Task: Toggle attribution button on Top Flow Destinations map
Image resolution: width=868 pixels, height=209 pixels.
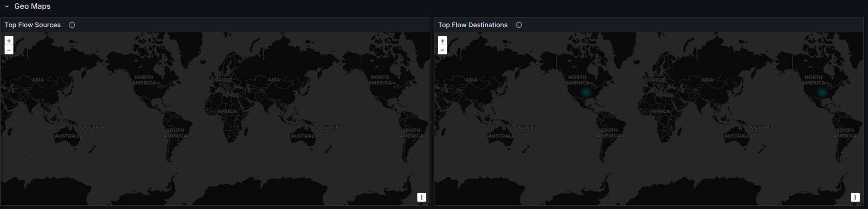Action: click(x=855, y=197)
